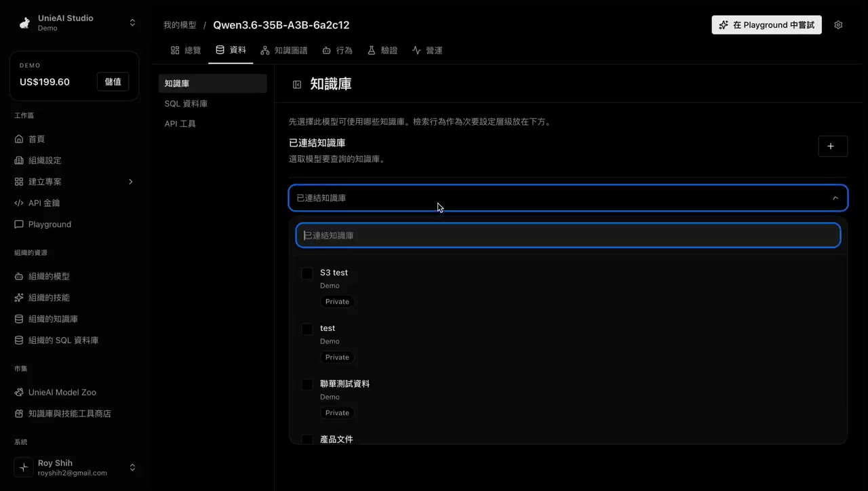Switch to the 驗證 tab

[x=382, y=50]
